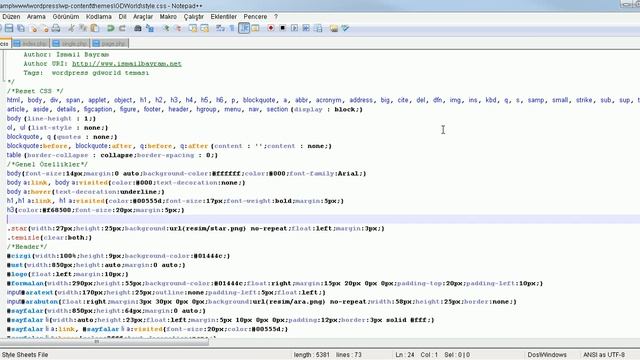Toggle the highlighted Indent Guide icon

tap(244, 28)
